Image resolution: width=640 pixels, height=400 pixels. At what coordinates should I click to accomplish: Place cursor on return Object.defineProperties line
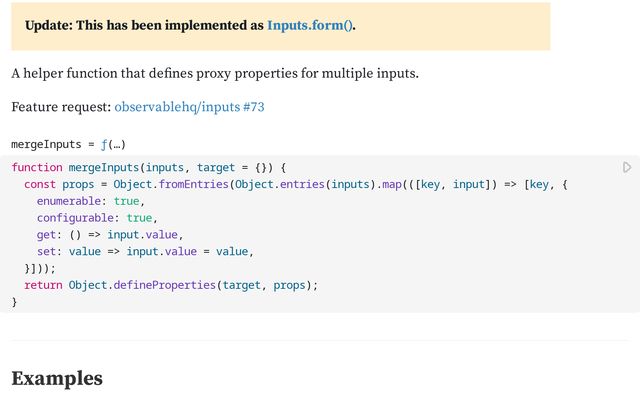pyautogui.click(x=170, y=285)
